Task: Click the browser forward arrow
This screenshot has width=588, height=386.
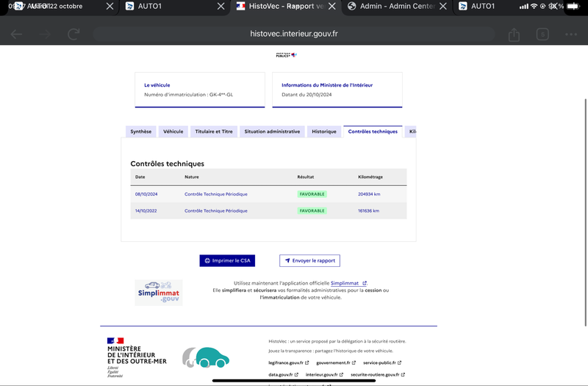Action: click(x=45, y=35)
